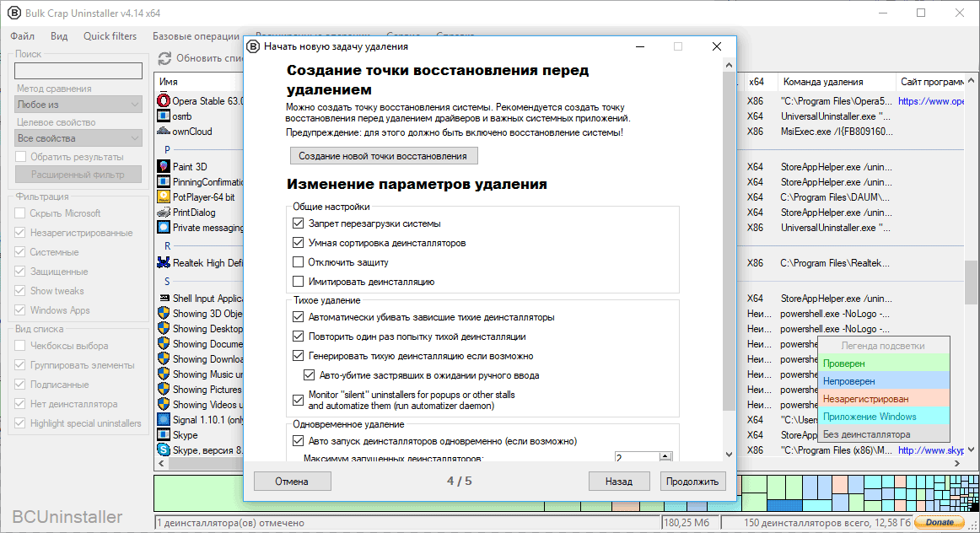Click the PinningConfirmation row icon
Image resolution: width=980 pixels, height=533 pixels.
164,182
